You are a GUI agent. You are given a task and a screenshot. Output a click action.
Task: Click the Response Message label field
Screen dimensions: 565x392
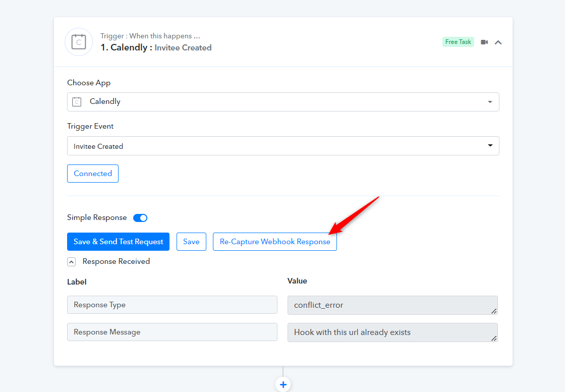[x=172, y=332]
